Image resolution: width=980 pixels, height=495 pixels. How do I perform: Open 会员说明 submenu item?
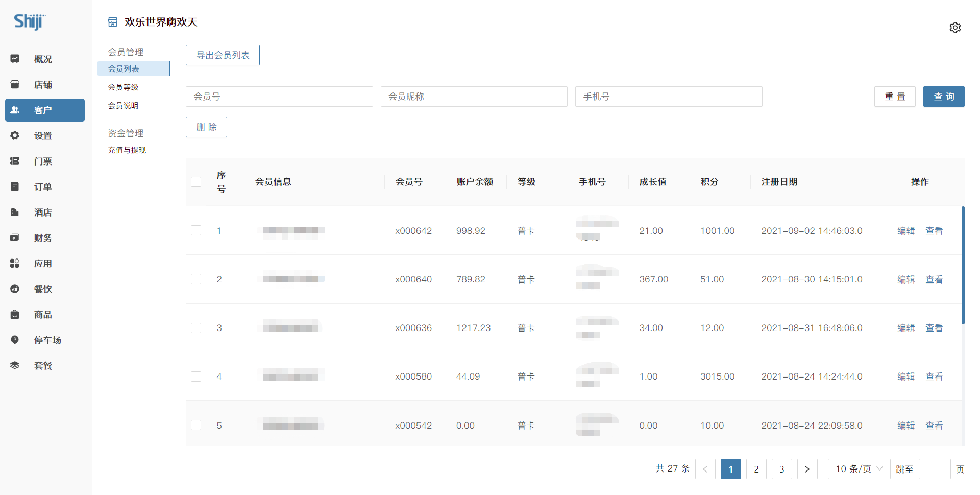[123, 105]
